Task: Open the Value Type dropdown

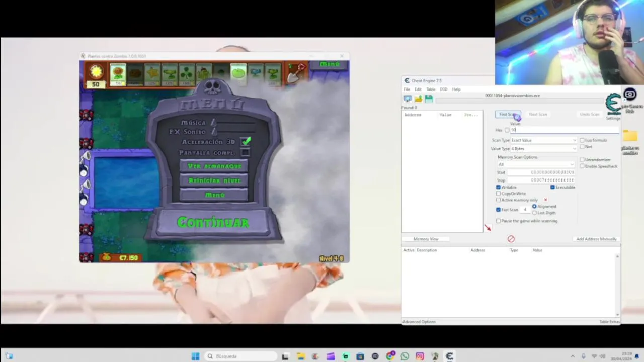Action: [x=543, y=149]
